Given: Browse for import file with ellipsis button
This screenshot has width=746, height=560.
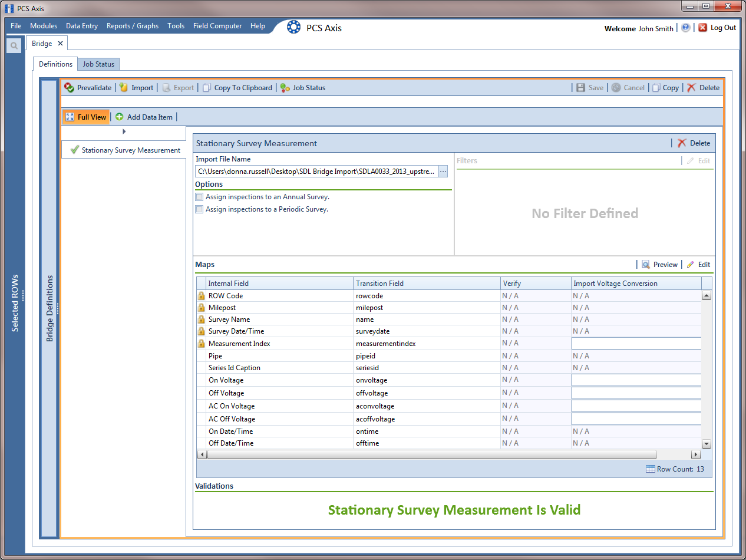Looking at the screenshot, I should click(443, 171).
